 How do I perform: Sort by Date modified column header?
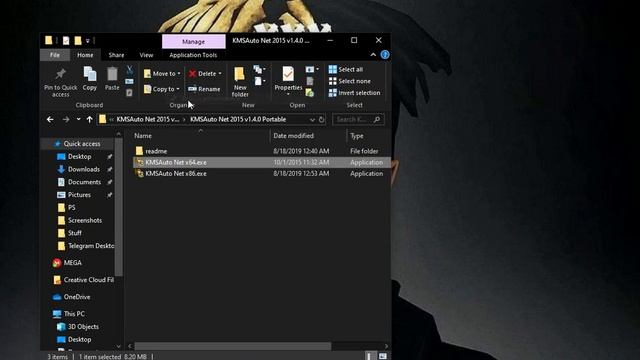(x=293, y=136)
